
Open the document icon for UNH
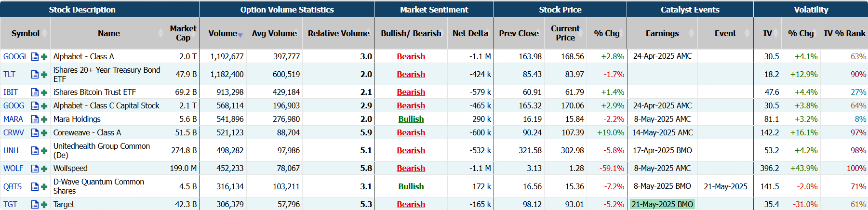[x=35, y=151]
